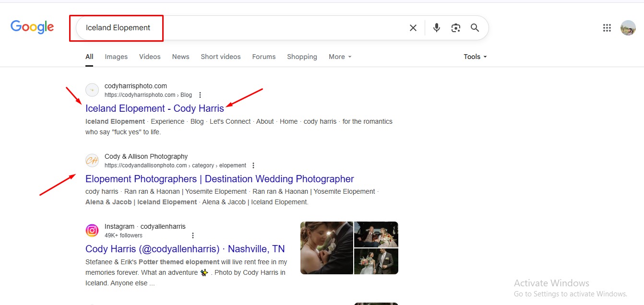Click the magnifying glass search icon
The width and height of the screenshot is (644, 305).
[475, 28]
